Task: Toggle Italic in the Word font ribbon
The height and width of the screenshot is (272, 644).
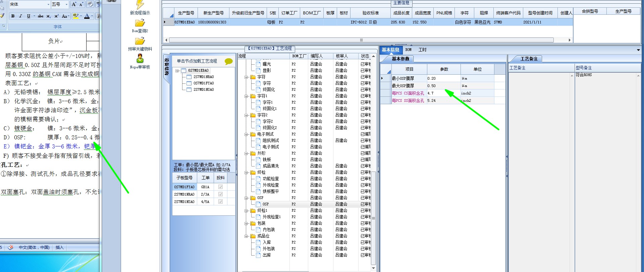Action: pyautogui.click(x=20, y=16)
